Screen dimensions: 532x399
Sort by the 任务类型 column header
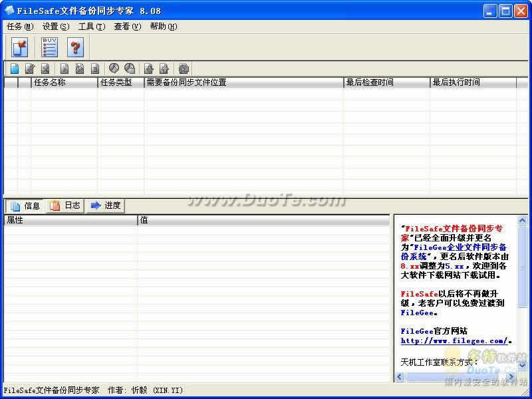tap(121, 82)
